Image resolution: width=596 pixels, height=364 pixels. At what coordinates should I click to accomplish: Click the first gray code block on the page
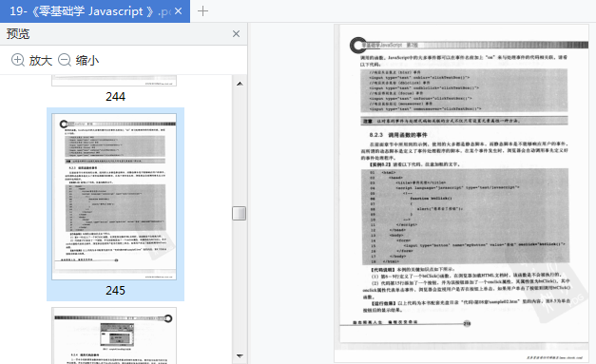point(464,90)
